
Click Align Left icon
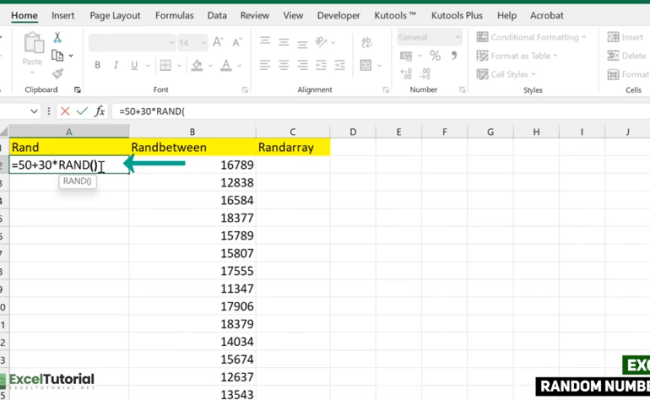(x=265, y=65)
